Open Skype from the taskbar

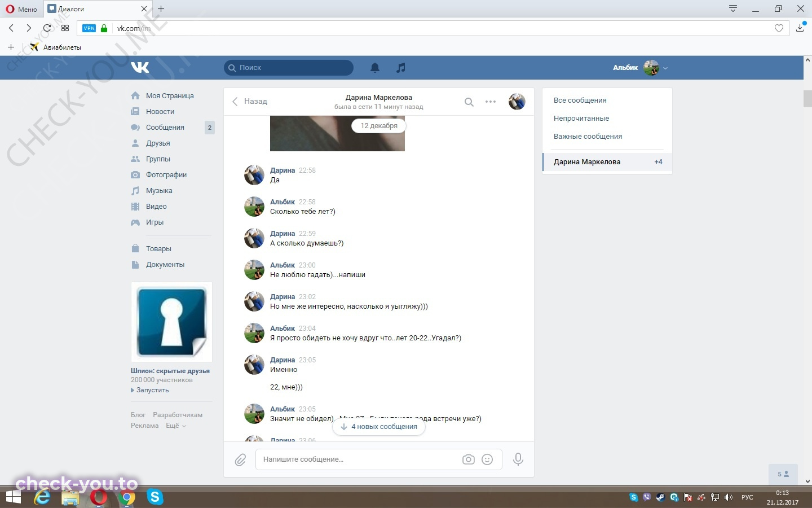click(x=155, y=497)
